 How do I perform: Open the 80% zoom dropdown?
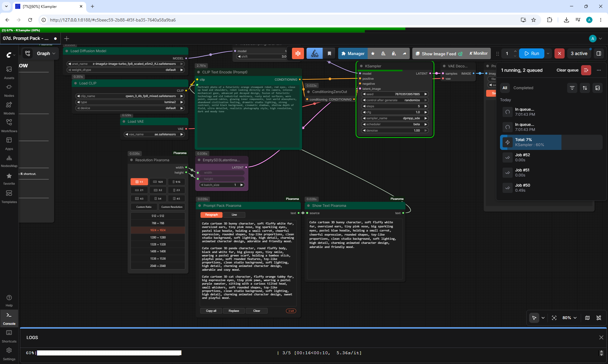point(569,318)
